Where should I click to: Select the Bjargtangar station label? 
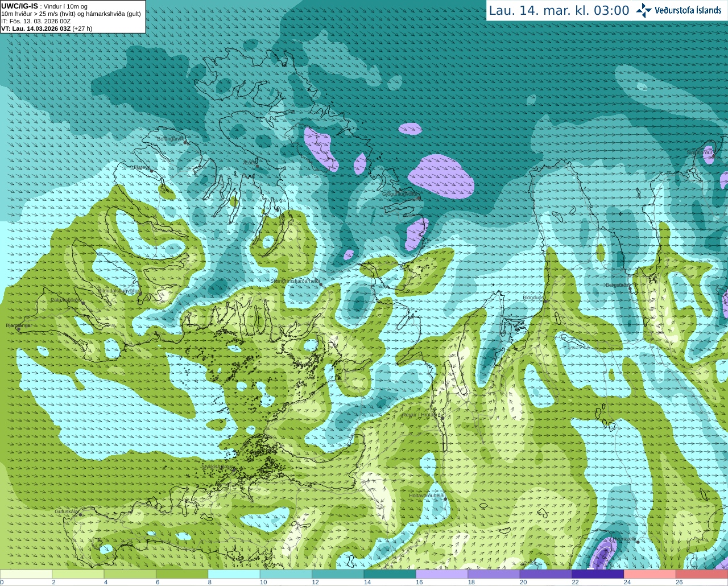[x=19, y=325]
